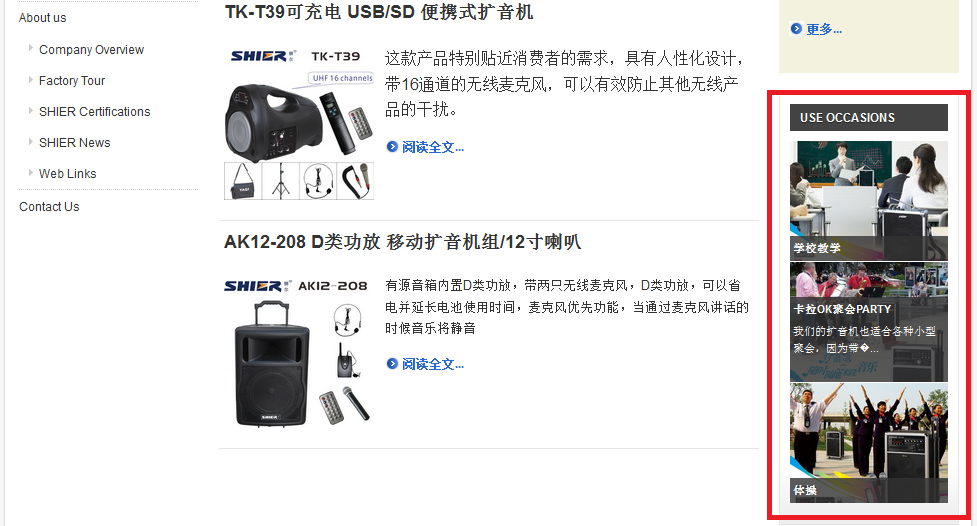977x526 pixels.
Task: Open About us menu item
Action: coord(42,17)
